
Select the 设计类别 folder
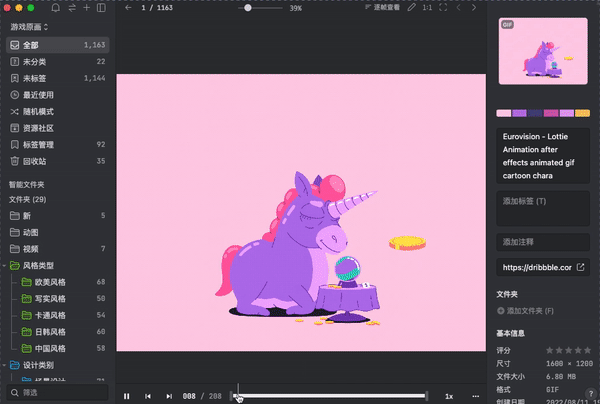point(58,365)
